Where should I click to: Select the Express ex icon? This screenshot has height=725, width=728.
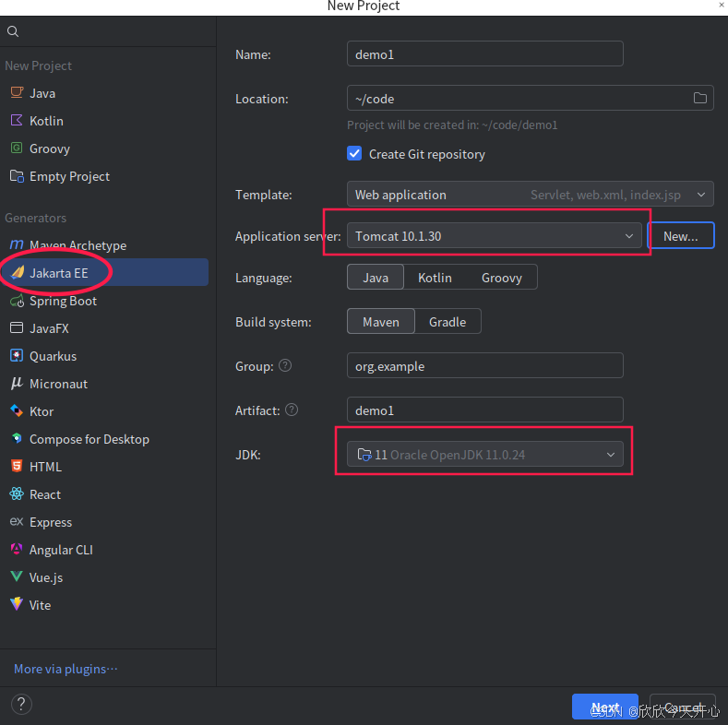(x=17, y=522)
